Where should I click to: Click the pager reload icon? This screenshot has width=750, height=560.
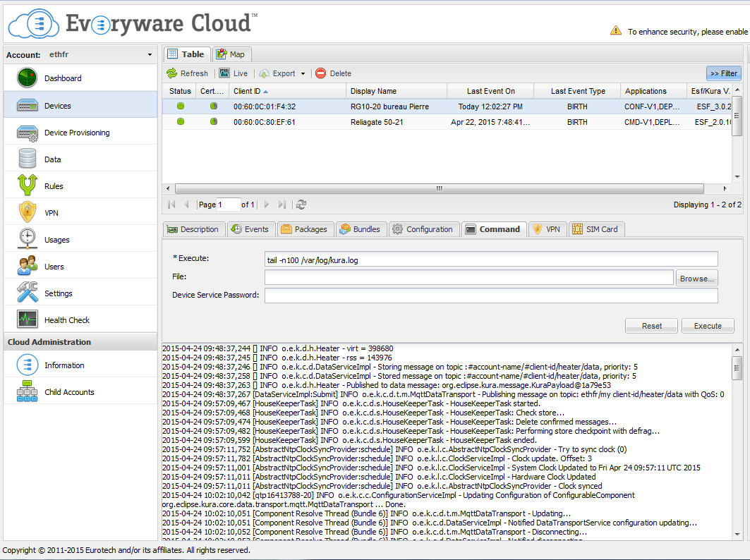coord(301,205)
